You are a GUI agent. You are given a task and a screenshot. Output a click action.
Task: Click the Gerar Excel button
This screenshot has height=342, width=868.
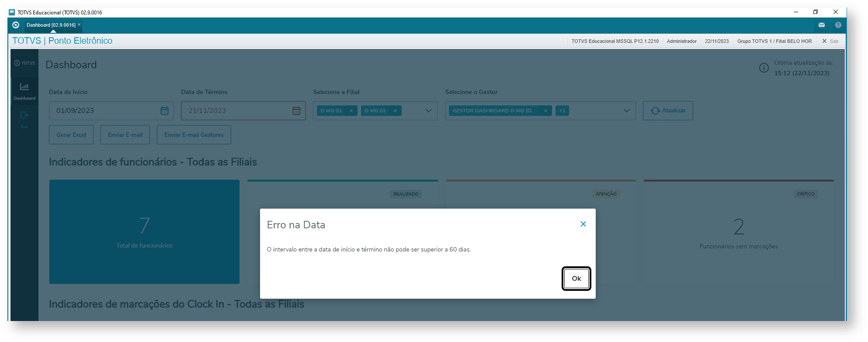coord(71,135)
